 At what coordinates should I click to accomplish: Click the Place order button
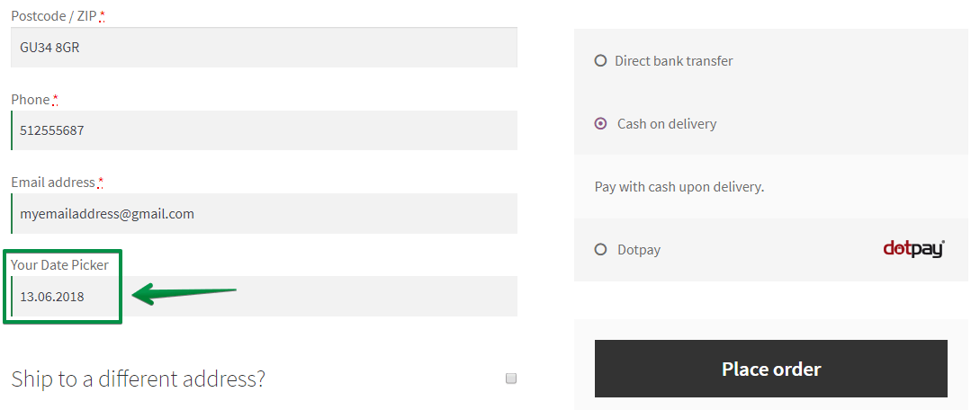(x=770, y=369)
